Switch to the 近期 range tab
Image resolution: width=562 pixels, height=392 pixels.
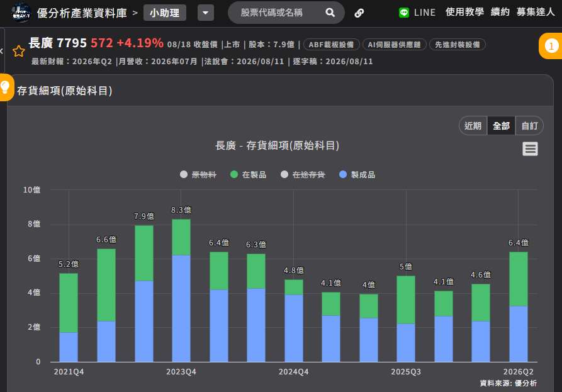pyautogui.click(x=473, y=126)
